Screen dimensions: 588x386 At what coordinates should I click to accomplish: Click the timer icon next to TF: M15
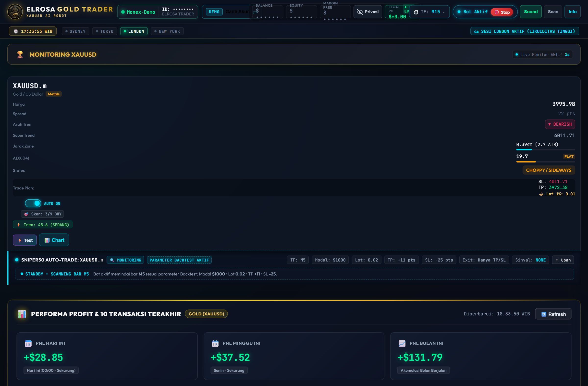[416, 12]
